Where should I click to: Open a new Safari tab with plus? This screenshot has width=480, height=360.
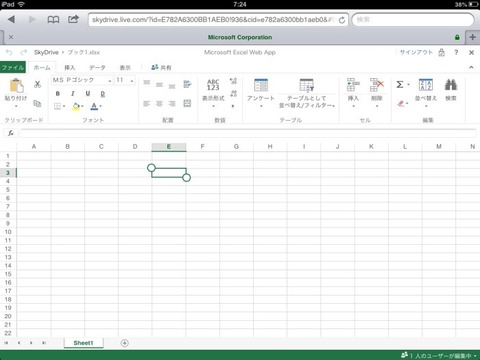point(473,37)
